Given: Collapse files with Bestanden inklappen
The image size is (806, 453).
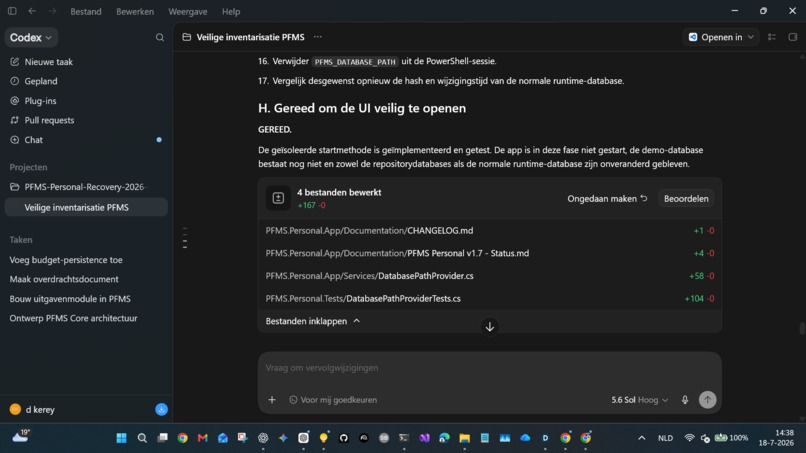Looking at the screenshot, I should coord(313,321).
